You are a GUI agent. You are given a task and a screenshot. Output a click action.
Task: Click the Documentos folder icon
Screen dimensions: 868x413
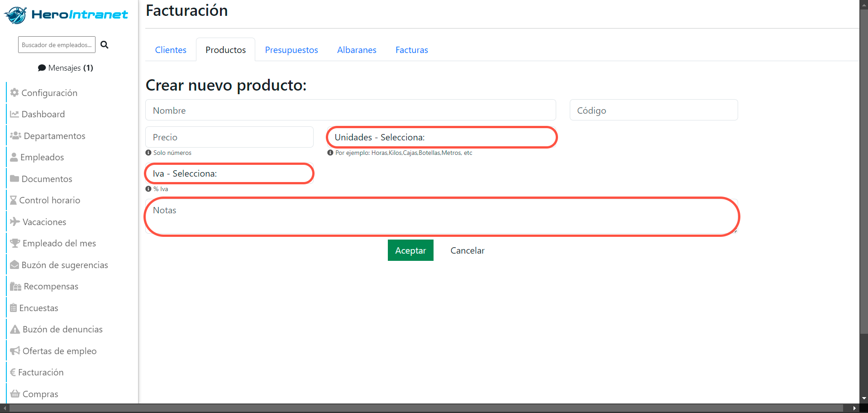point(14,178)
